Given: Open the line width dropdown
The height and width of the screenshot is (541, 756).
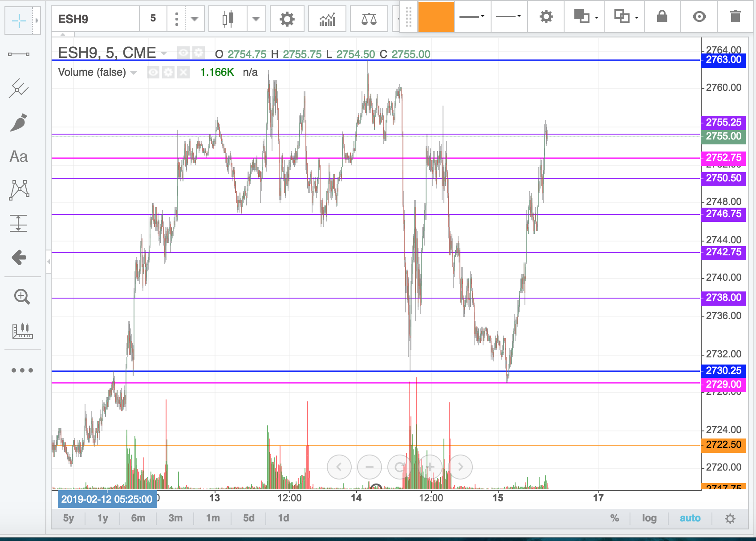Looking at the screenshot, I should coord(509,16).
